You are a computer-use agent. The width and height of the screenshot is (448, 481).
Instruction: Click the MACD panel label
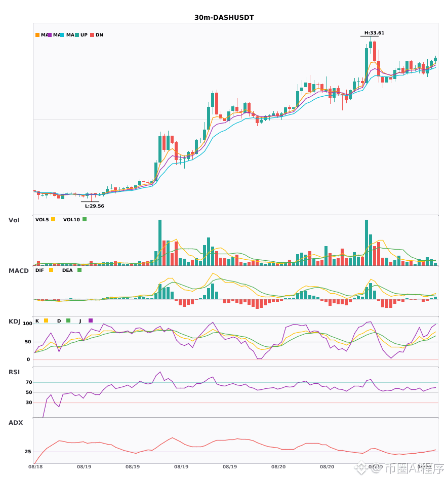tap(18, 270)
